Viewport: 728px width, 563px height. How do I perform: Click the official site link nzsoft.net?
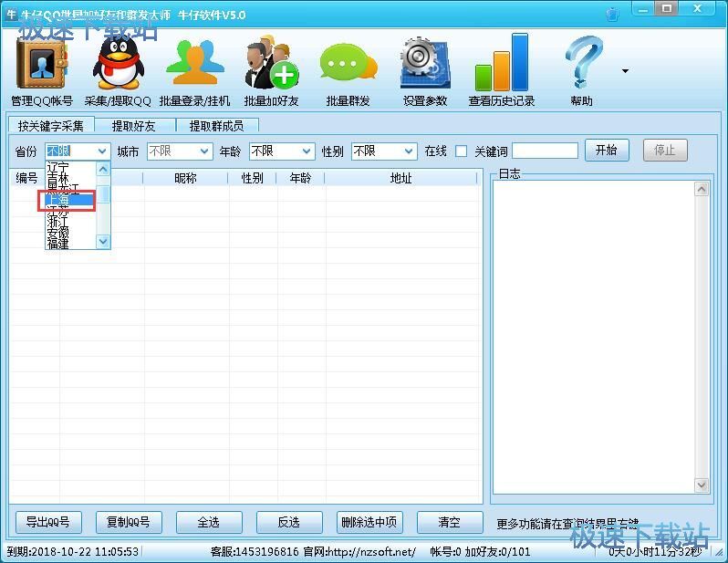tap(371, 552)
